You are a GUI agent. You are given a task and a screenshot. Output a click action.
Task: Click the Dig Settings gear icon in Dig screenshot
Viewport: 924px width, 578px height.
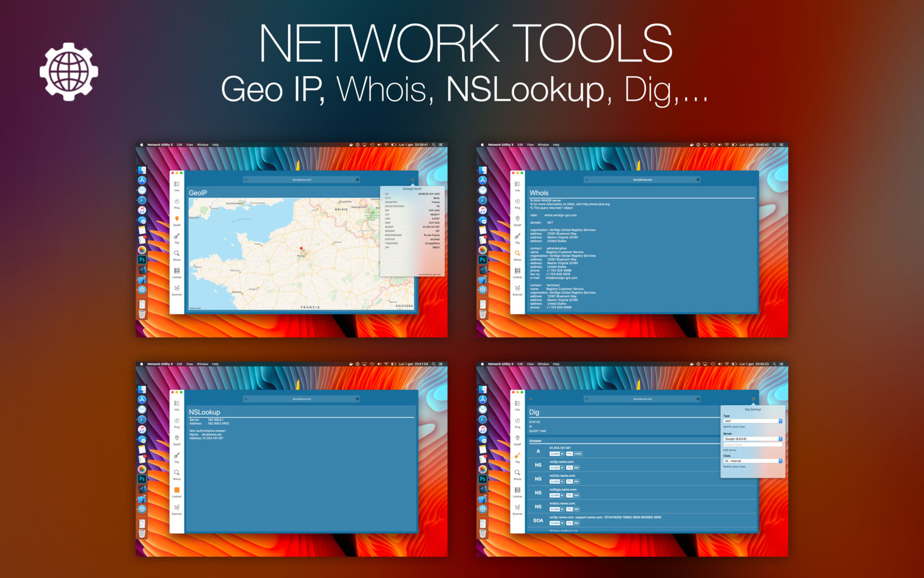(753, 399)
